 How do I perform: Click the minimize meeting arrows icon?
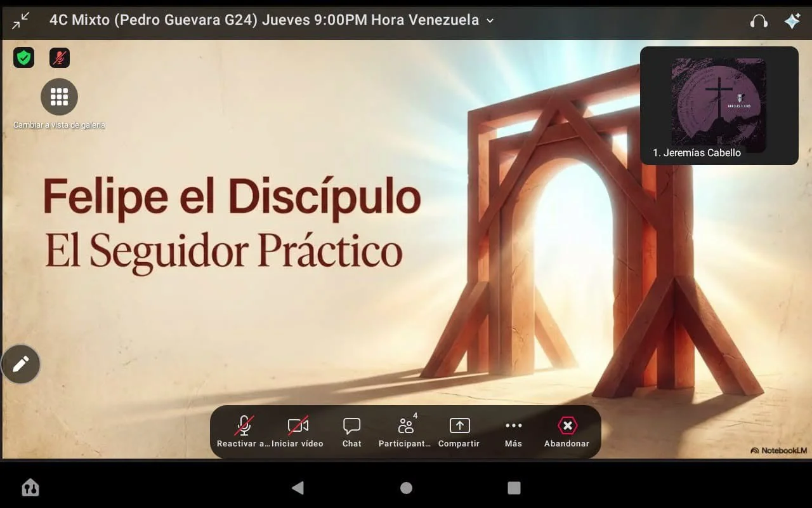tap(20, 20)
